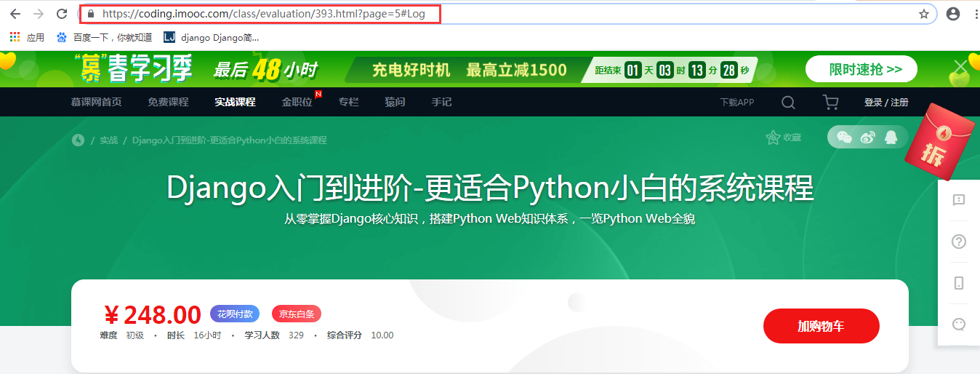Share the course via Weibo icon
Image resolution: width=980 pixels, height=374 pixels.
(x=867, y=137)
